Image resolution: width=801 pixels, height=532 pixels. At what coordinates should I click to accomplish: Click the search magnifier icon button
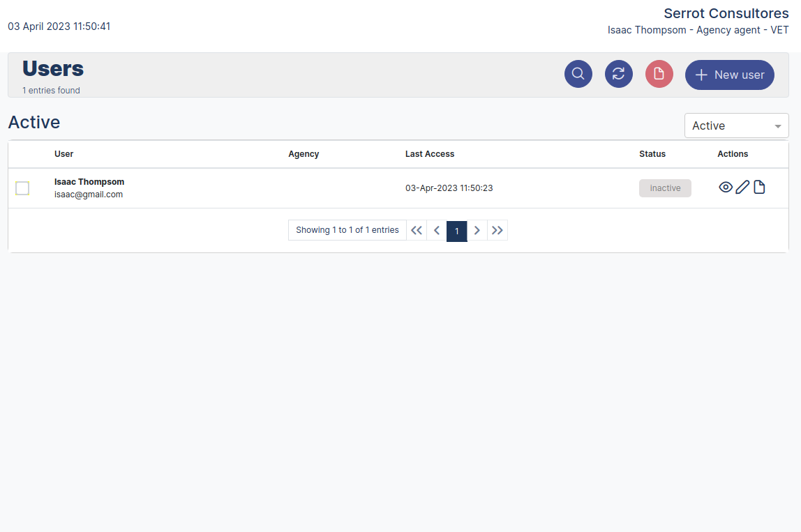point(578,74)
